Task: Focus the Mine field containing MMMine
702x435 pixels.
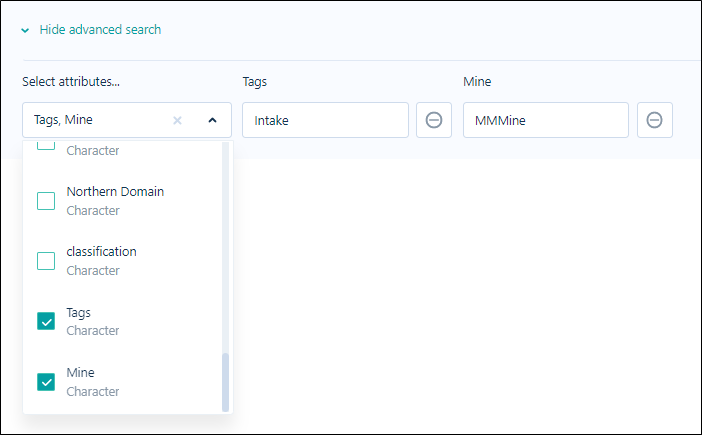Action: [546, 120]
